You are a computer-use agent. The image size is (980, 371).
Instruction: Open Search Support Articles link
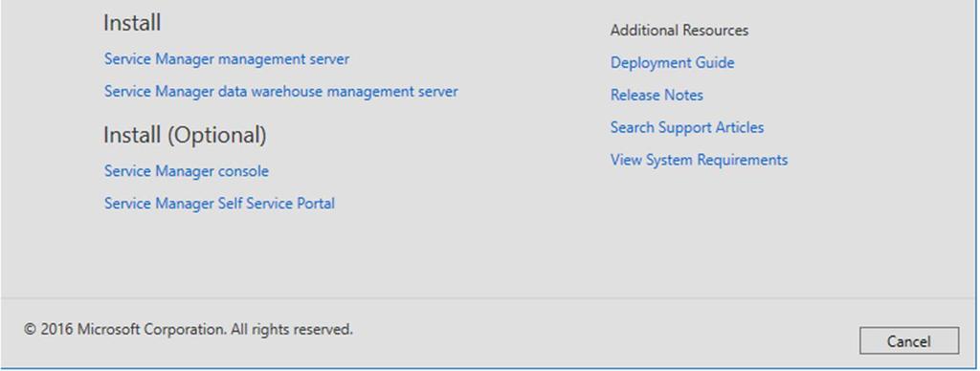687,128
